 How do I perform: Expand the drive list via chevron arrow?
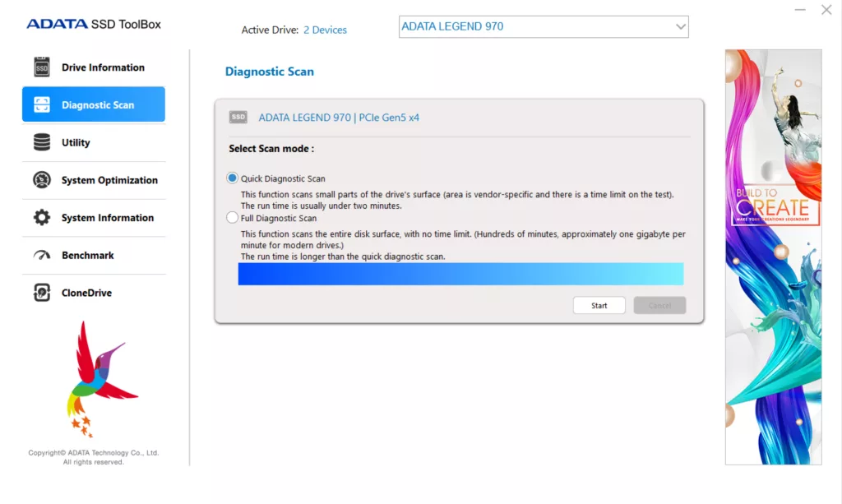click(680, 27)
